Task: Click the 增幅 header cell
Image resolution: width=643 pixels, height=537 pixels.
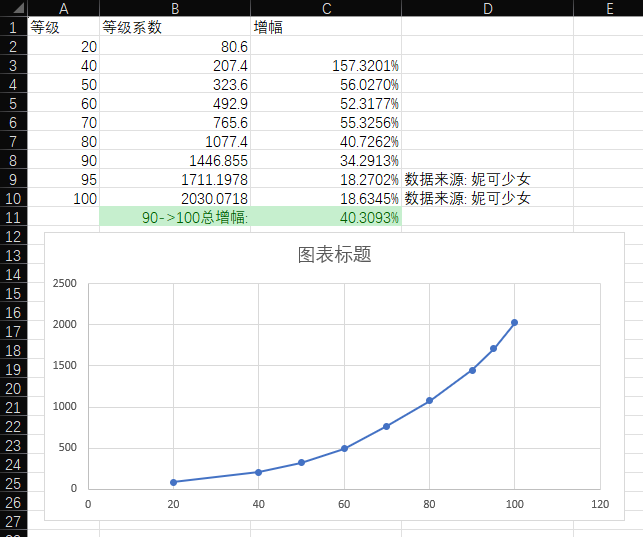Action: [x=326, y=27]
